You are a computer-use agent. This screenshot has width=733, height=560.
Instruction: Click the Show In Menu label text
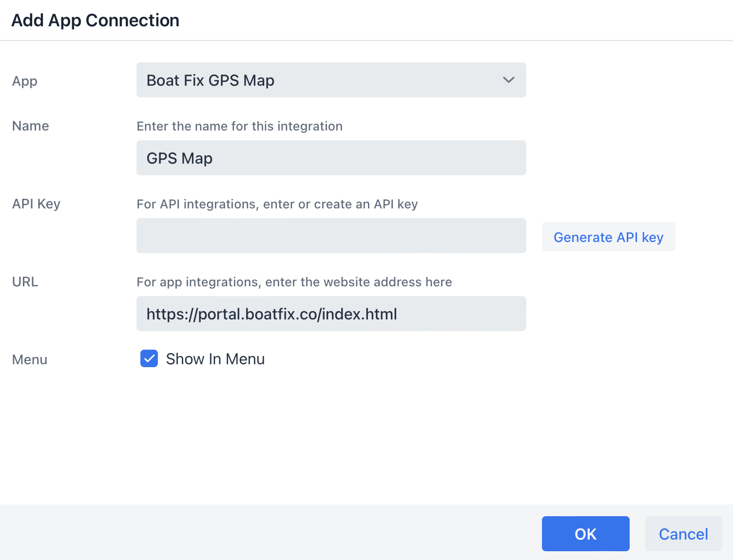215,359
